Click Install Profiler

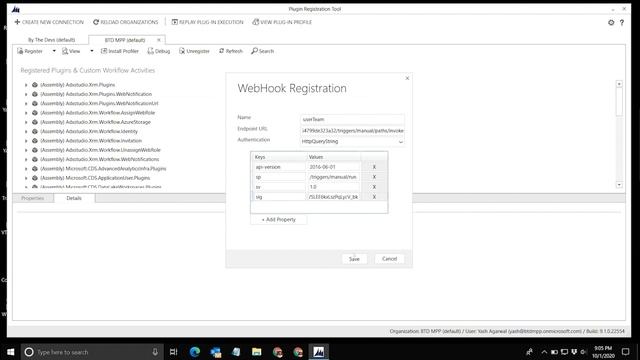pyautogui.click(x=120, y=51)
